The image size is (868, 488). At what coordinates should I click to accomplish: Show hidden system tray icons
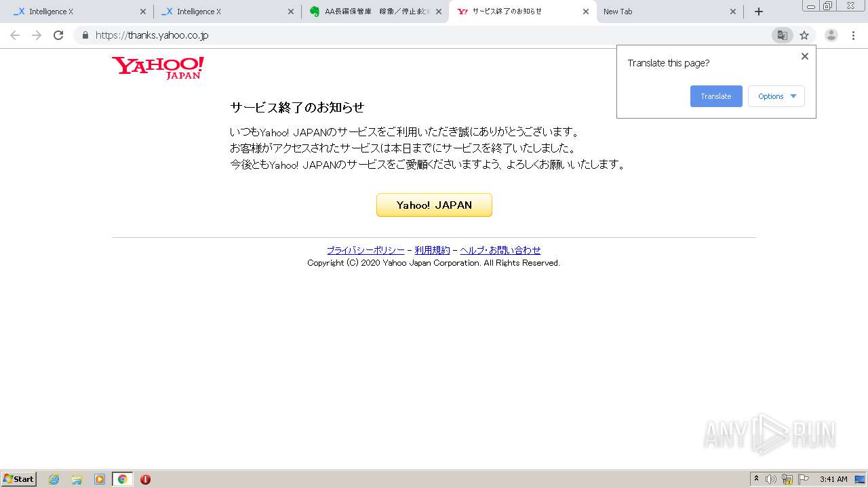pyautogui.click(x=756, y=479)
